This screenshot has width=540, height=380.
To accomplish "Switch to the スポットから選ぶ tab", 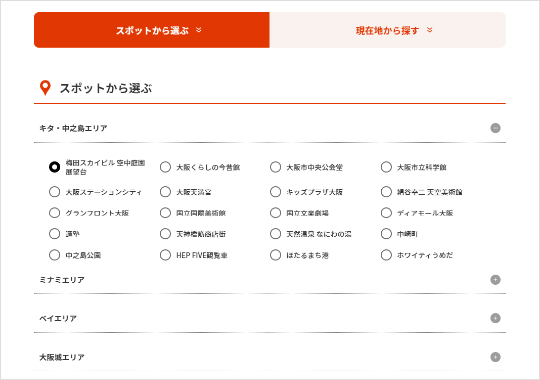I will (152, 30).
